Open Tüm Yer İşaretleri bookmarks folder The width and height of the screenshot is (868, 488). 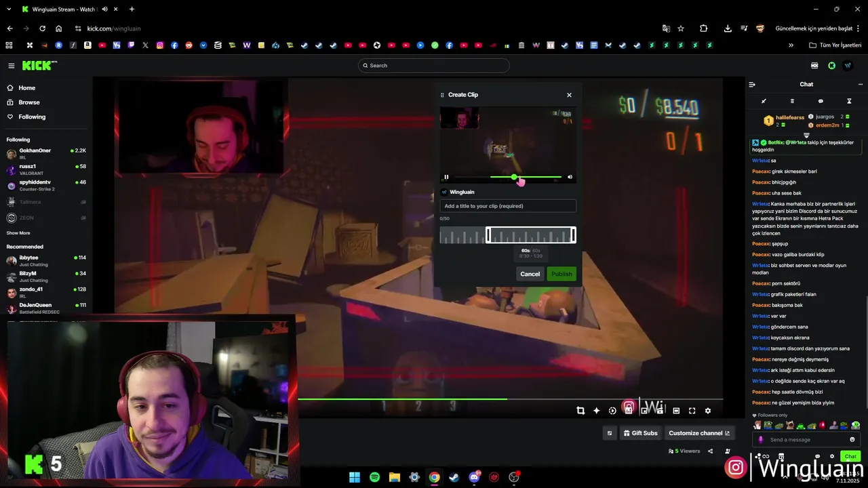835,45
